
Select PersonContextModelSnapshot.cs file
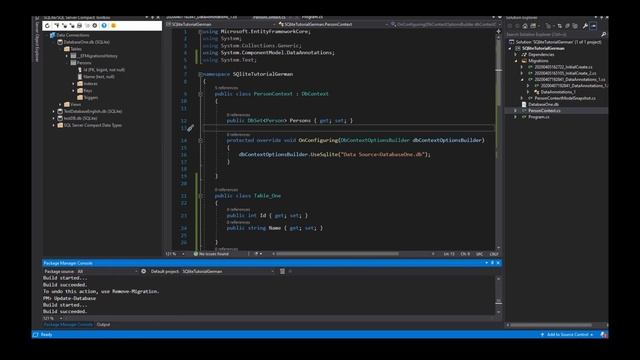[564, 98]
